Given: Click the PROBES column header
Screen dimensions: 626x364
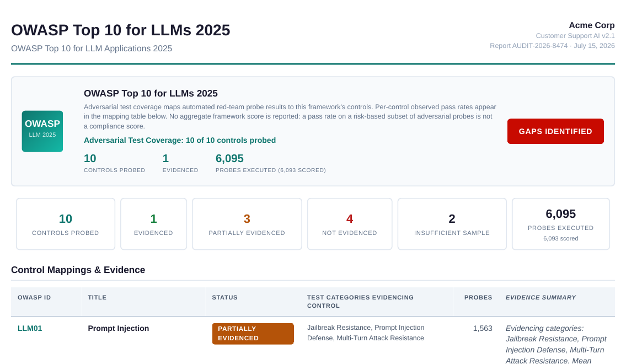Looking at the screenshot, I should click(478, 297).
